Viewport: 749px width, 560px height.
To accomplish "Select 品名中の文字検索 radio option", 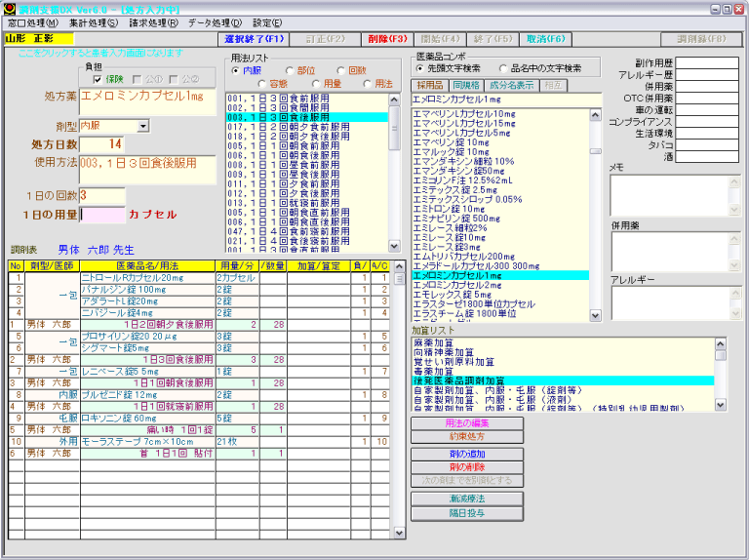I will tap(503, 69).
